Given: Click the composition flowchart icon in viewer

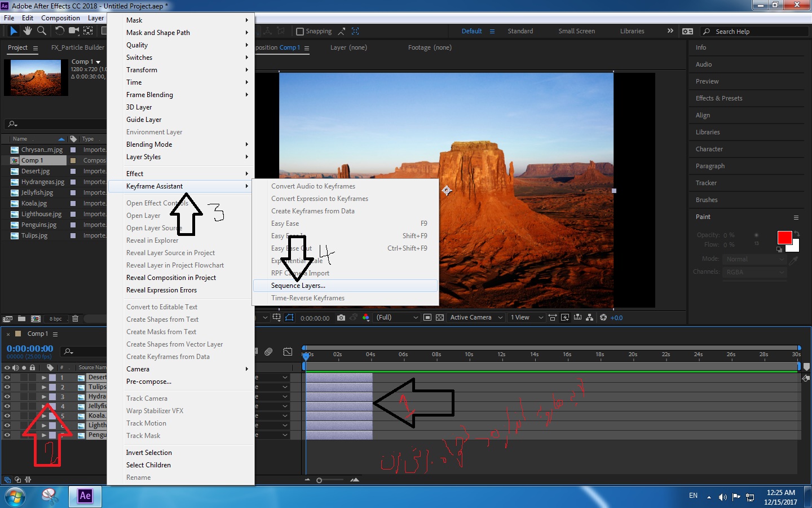Looking at the screenshot, I should [x=590, y=318].
